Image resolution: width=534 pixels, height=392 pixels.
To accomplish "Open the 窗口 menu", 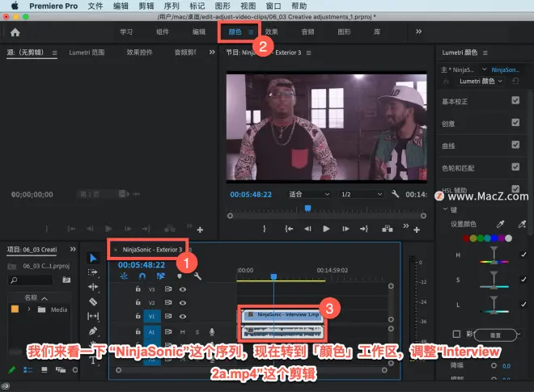I will 273,6.
